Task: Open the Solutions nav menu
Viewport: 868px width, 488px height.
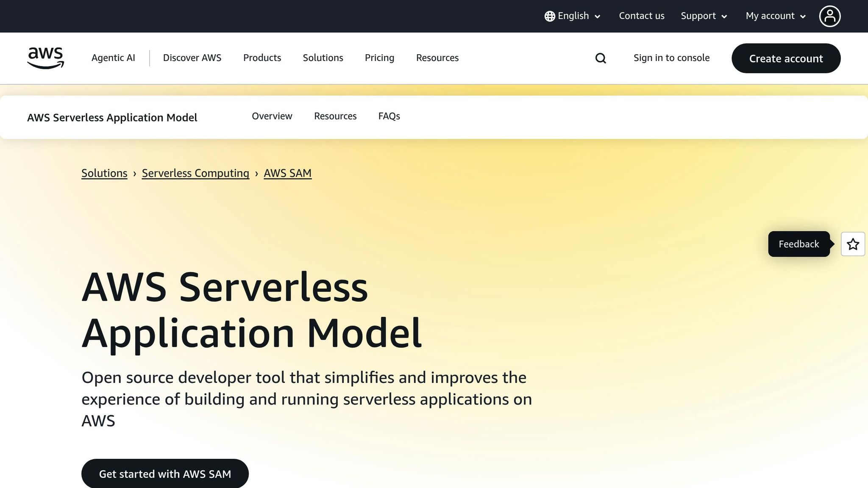Action: pyautogui.click(x=323, y=58)
